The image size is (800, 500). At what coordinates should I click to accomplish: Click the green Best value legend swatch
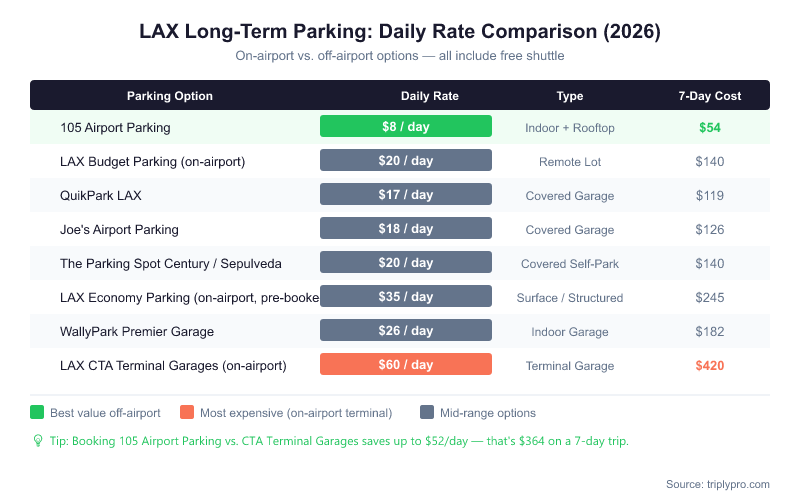point(38,413)
